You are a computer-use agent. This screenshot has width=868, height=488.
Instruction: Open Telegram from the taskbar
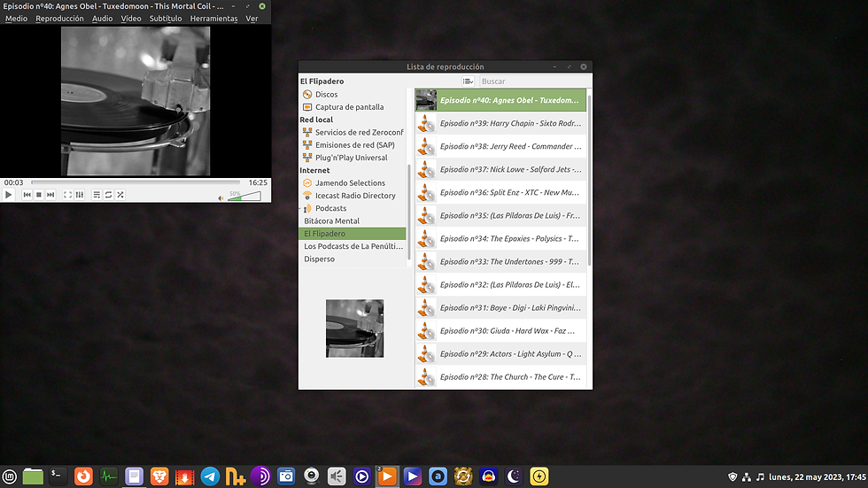(211, 476)
